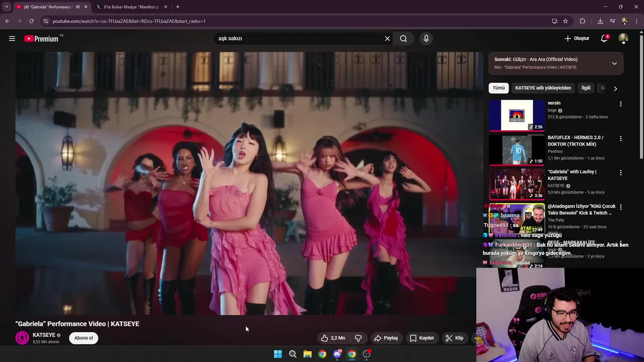Open a new browser tab
This screenshot has height=362, width=644.
click(178, 7)
